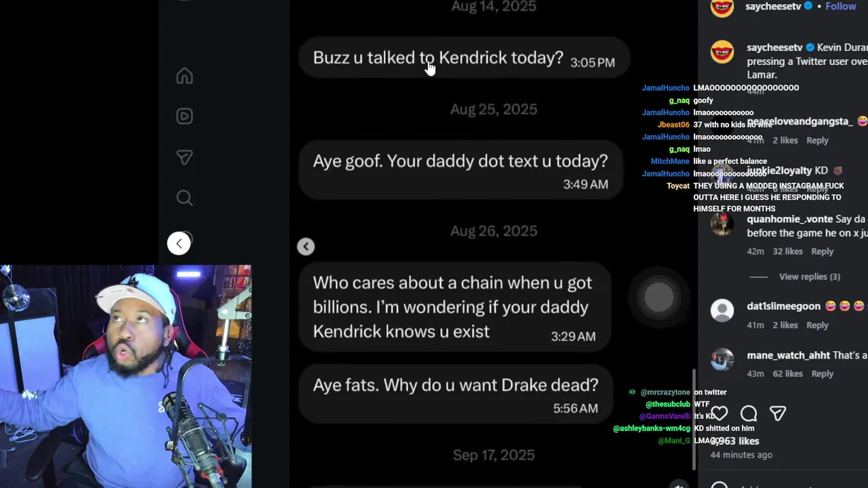868x488 pixels.
Task: Comment using the speech bubble icon
Action: 749,413
